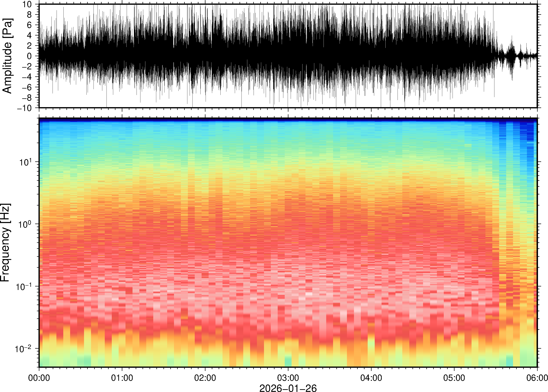Click the dark blue band atop spectrogram
The width and height of the screenshot is (548, 392).
click(288, 119)
